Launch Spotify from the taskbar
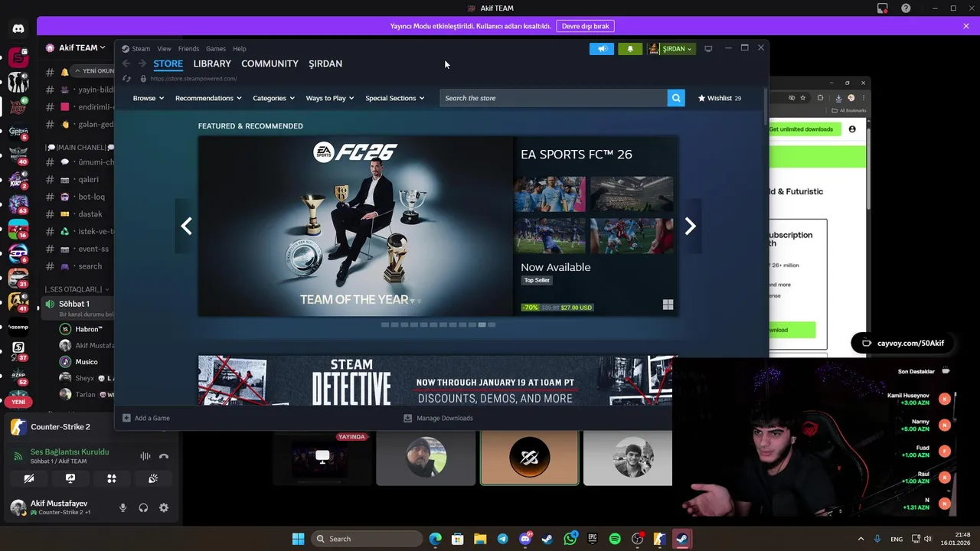The width and height of the screenshot is (980, 551). [615, 539]
